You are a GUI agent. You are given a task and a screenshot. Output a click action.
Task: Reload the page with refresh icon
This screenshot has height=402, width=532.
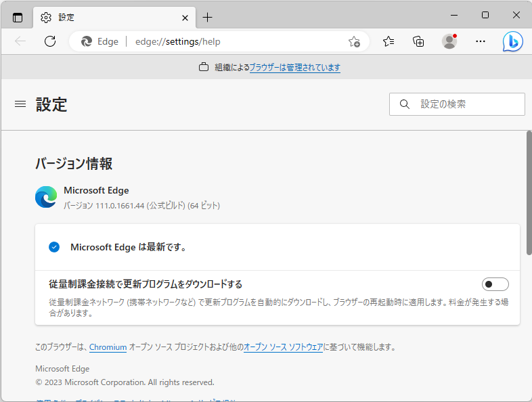tap(50, 41)
